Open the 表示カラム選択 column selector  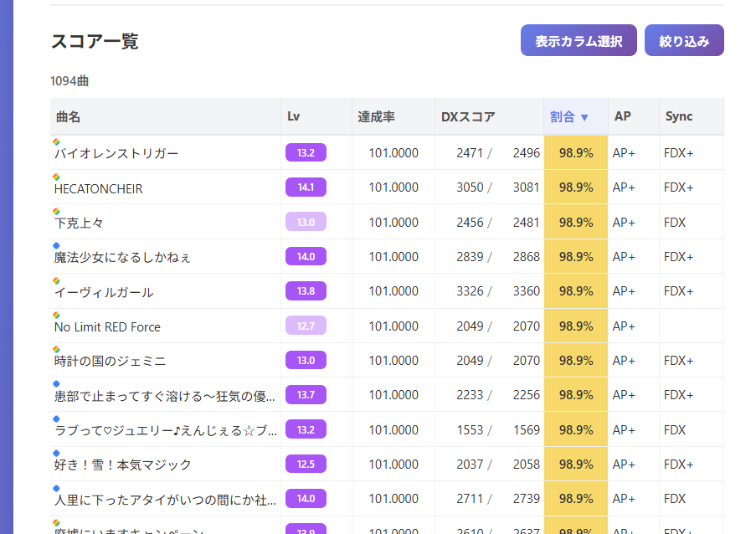(579, 40)
